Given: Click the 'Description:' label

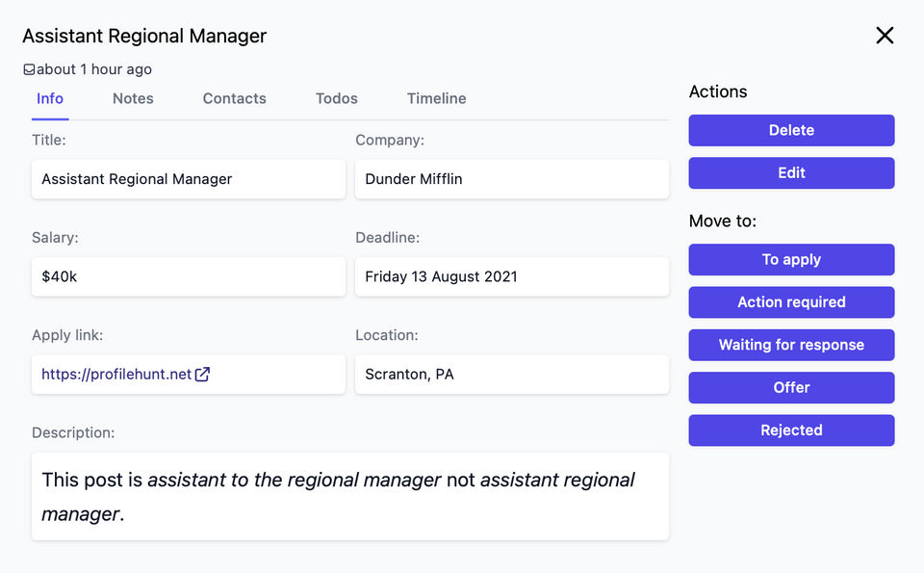Looking at the screenshot, I should click(x=73, y=432).
